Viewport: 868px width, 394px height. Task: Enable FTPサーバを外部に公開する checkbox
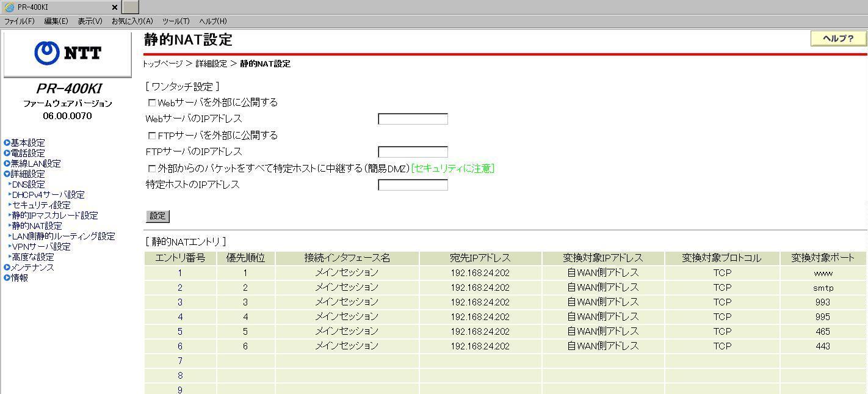(x=152, y=136)
